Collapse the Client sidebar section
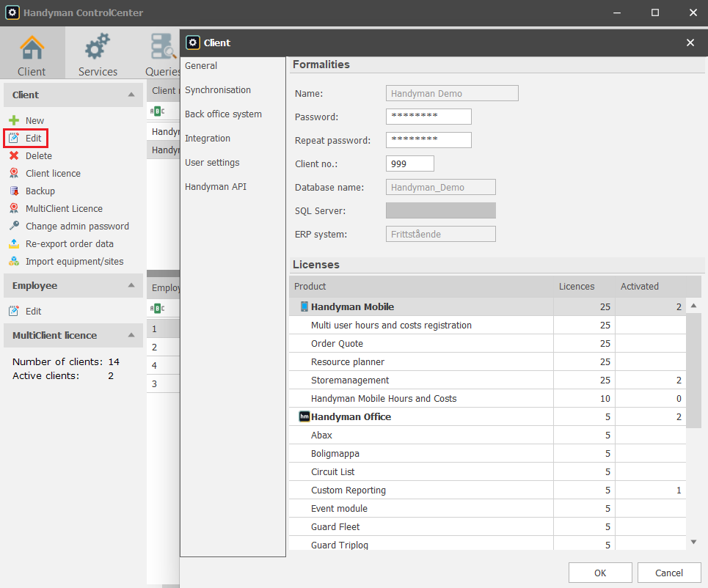This screenshot has width=708, height=588. coord(131,95)
